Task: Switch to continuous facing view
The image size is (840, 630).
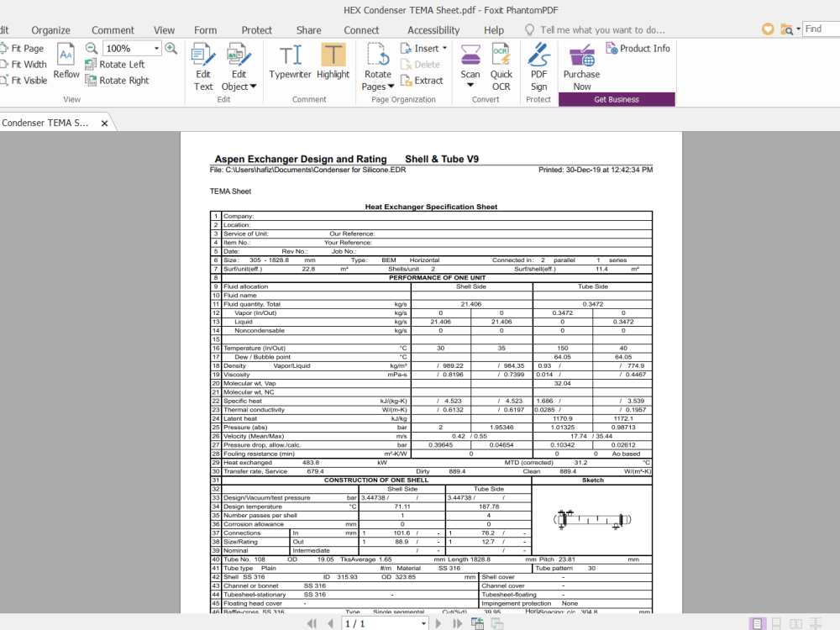Action: coord(816,623)
